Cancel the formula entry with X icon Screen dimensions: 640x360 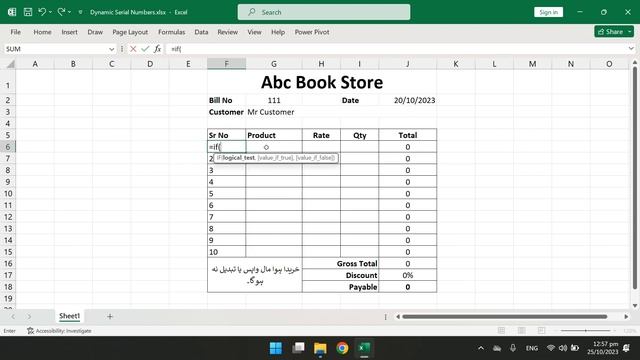coord(133,49)
